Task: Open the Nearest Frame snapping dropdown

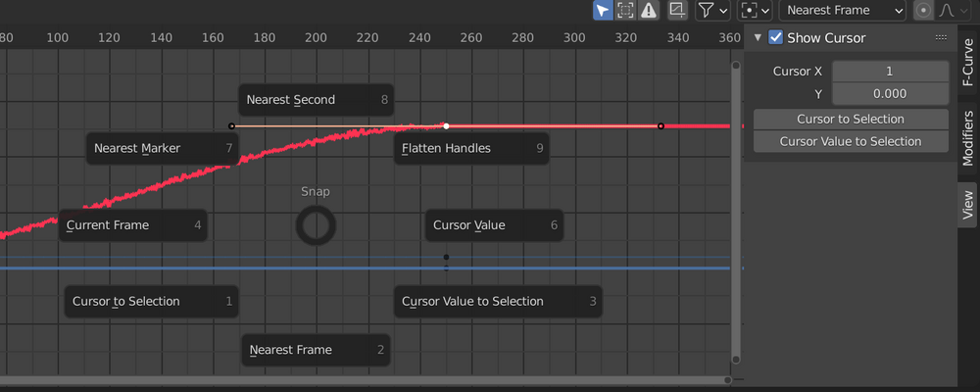Action: point(843,11)
